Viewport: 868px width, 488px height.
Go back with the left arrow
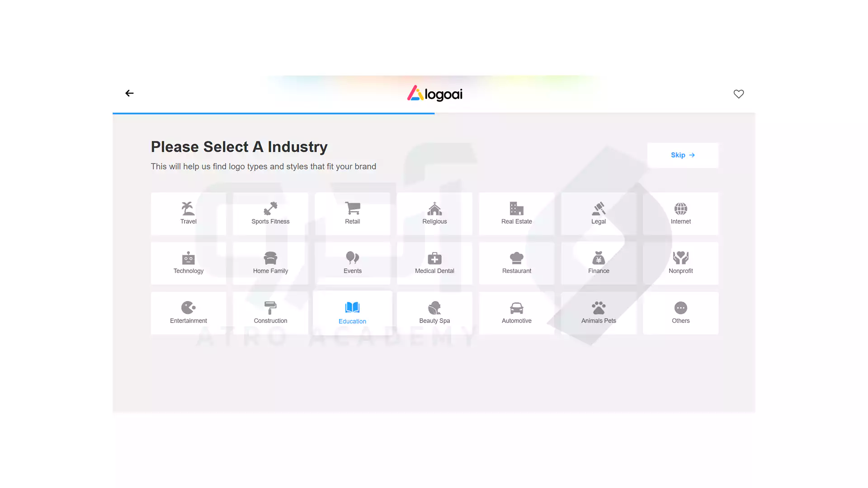click(x=129, y=93)
